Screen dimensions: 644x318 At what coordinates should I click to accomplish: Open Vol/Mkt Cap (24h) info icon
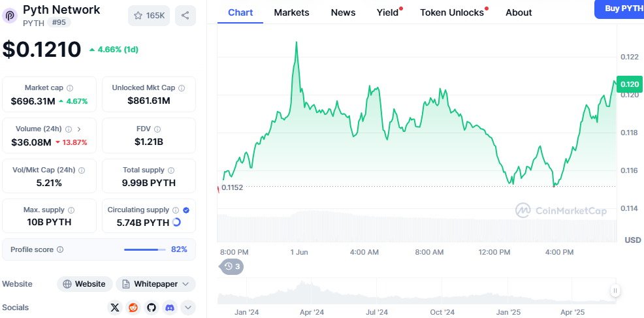coord(82,170)
